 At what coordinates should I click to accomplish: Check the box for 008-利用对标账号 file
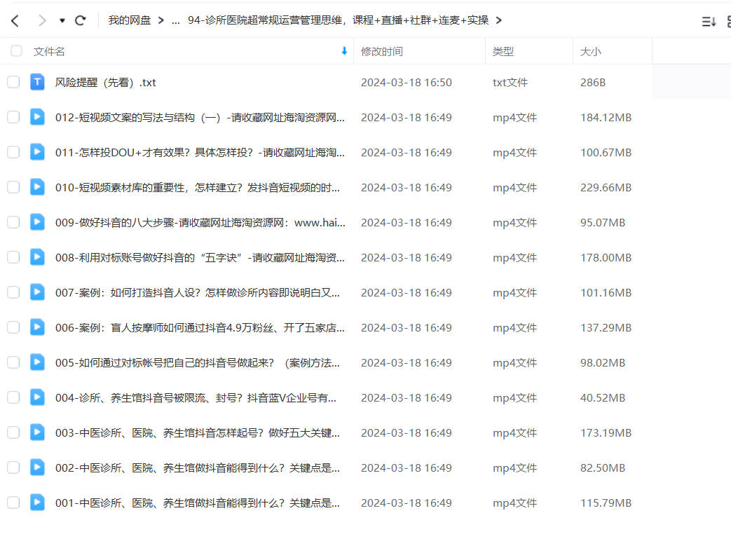(x=13, y=257)
